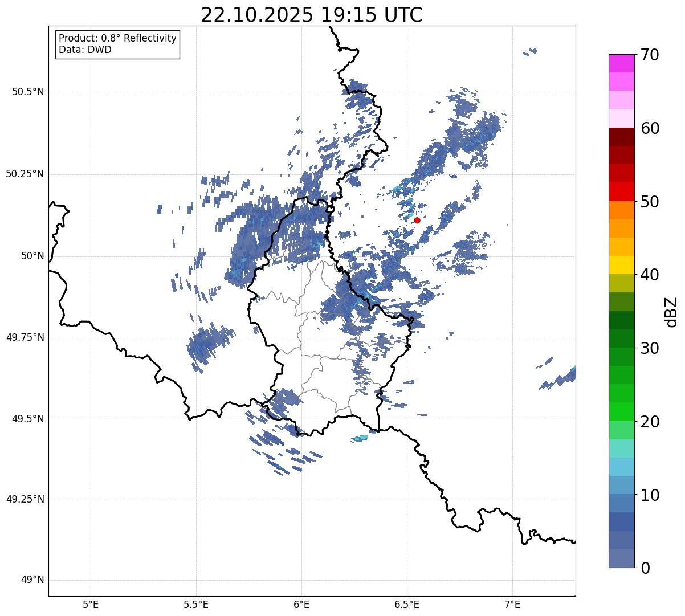This screenshot has height=616, width=685.
Task: Pick the bright red colorbar segment above 50
Action: pyautogui.click(x=622, y=191)
